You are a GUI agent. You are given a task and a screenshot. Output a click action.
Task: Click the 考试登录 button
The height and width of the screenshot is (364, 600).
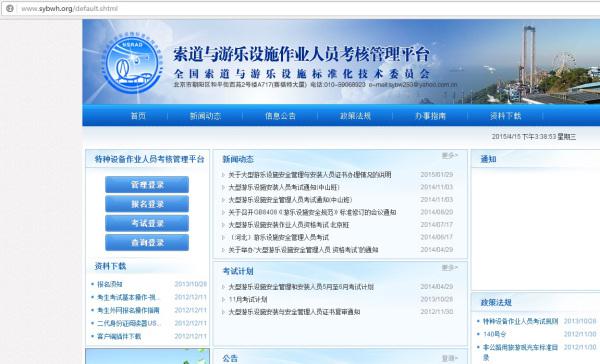[x=147, y=223]
